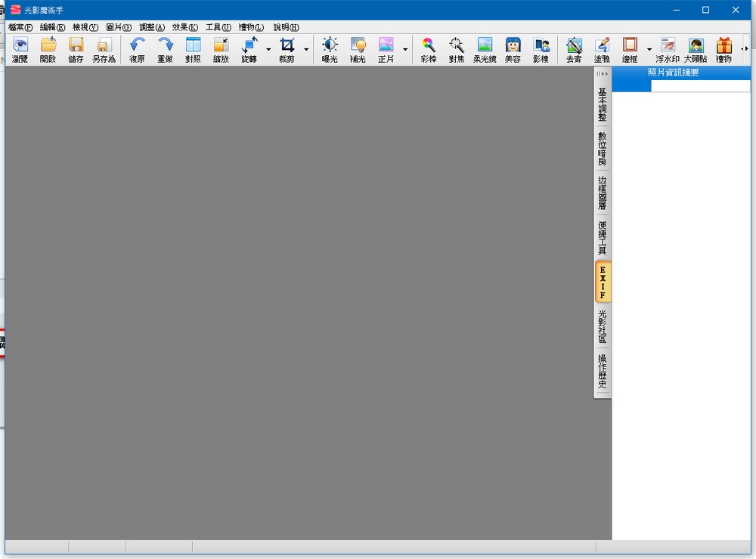The image size is (756, 559).
Task: Switch to the 基本調整 side tab
Action: tap(603, 104)
